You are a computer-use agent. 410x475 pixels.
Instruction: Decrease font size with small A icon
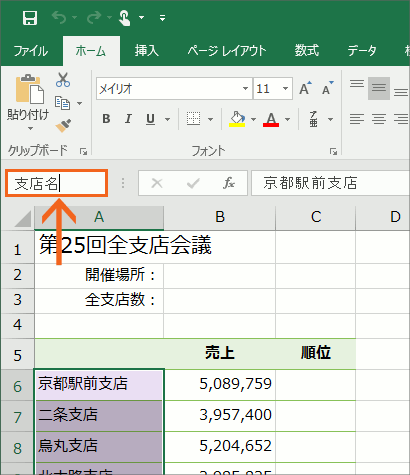click(x=327, y=88)
